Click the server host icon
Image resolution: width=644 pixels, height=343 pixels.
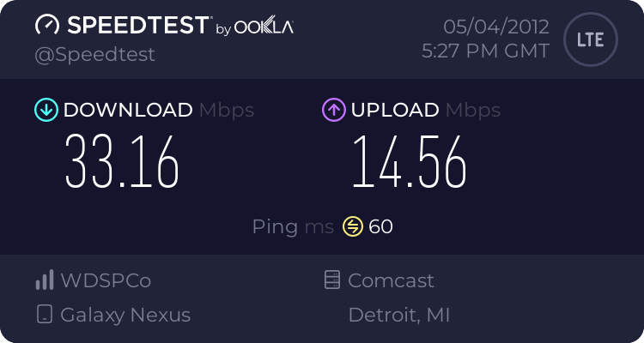pos(332,280)
